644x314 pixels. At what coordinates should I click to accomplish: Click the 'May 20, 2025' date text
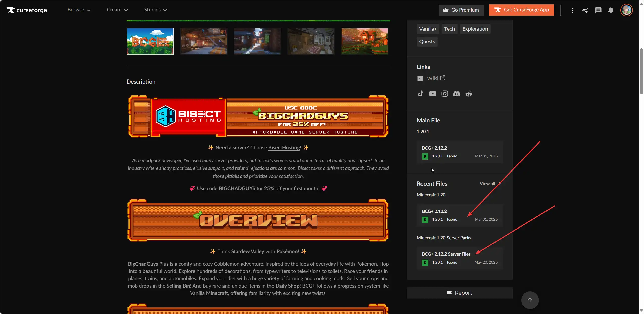(486, 262)
